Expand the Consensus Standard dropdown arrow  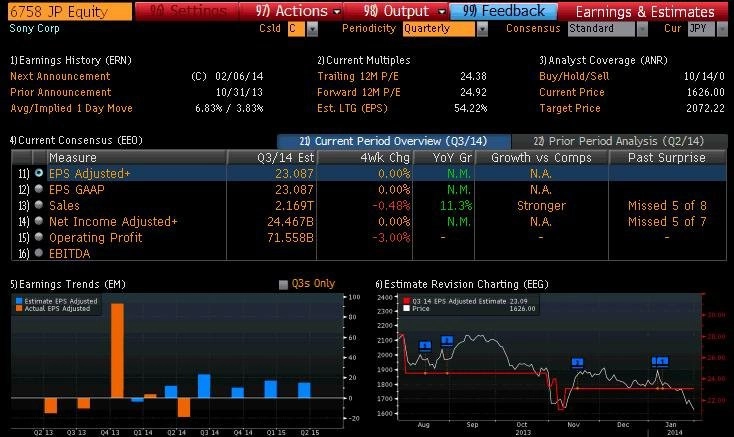(x=642, y=29)
